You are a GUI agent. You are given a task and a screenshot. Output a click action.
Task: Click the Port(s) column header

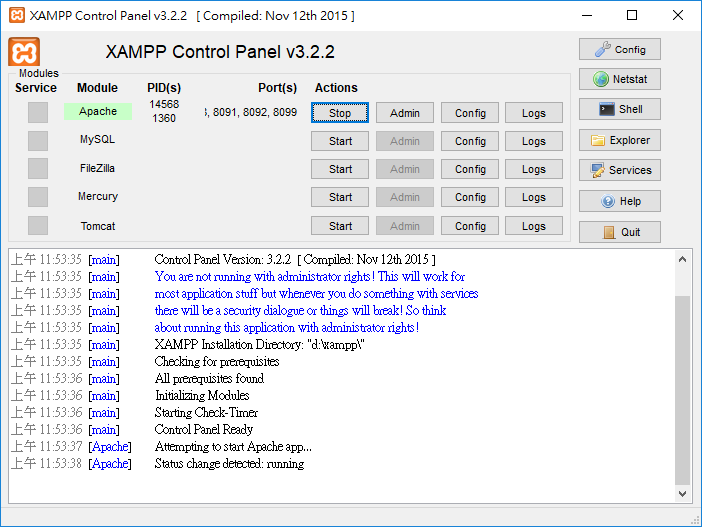(x=277, y=88)
